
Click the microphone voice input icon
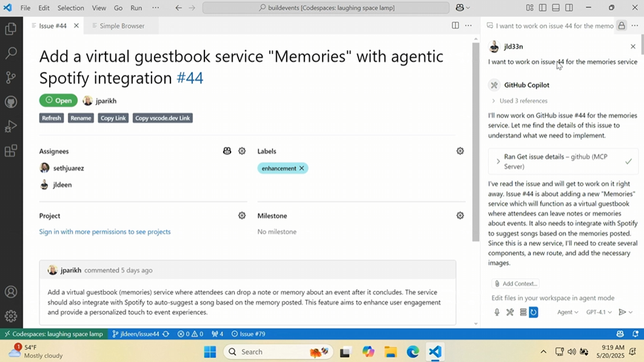point(497,312)
